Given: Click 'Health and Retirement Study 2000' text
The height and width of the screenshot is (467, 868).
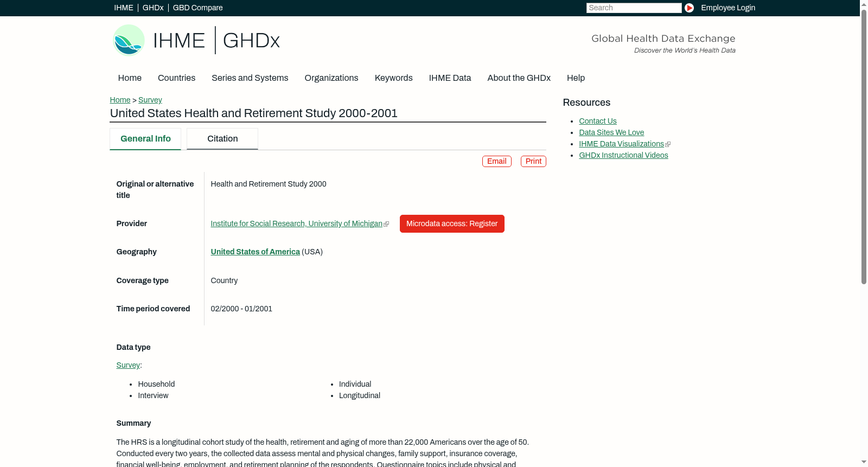Looking at the screenshot, I should click(x=269, y=184).
